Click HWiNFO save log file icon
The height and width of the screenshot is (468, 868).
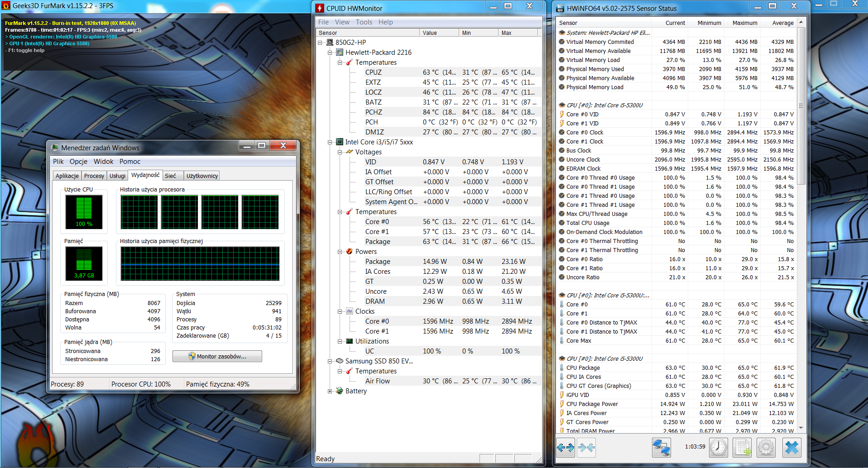(743, 447)
